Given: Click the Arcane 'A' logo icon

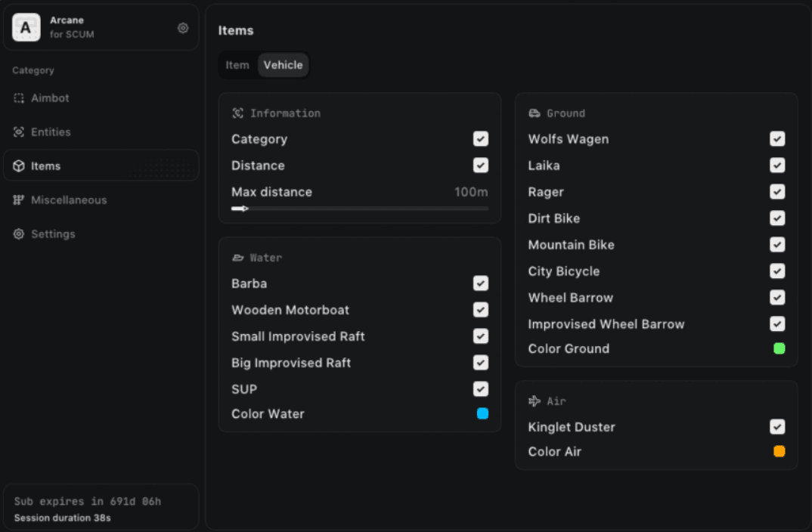Looking at the screenshot, I should [26, 28].
